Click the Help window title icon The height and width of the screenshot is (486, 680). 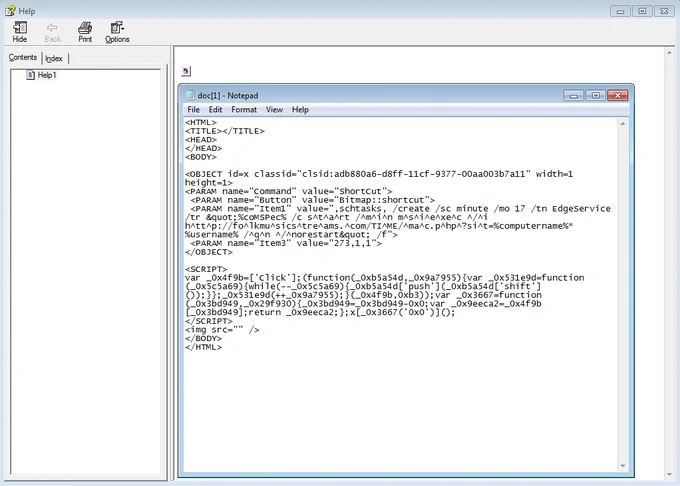click(x=10, y=11)
